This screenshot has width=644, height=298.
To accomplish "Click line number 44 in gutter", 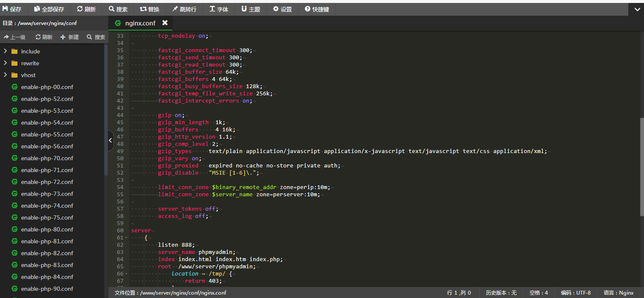I will point(120,115).
